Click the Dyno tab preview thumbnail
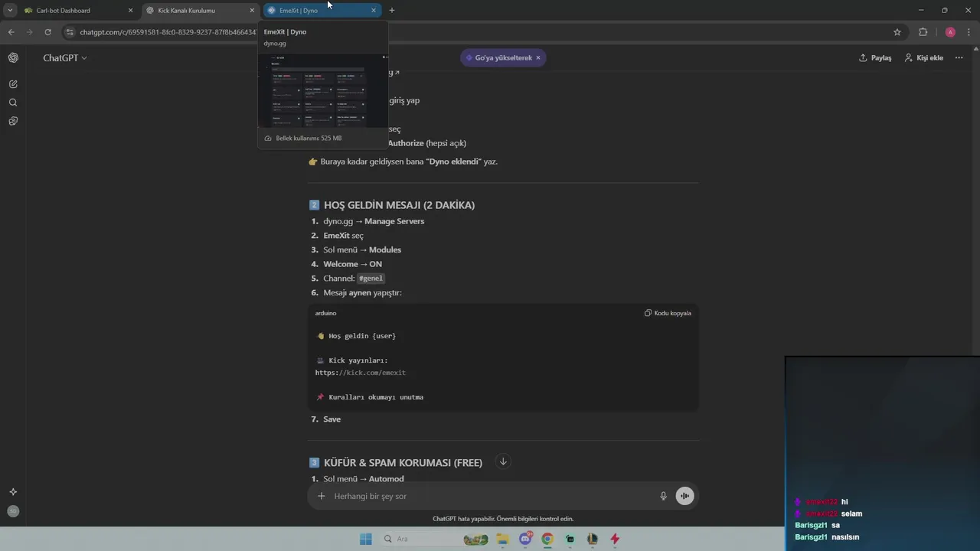This screenshot has width=980, height=551. point(323,90)
